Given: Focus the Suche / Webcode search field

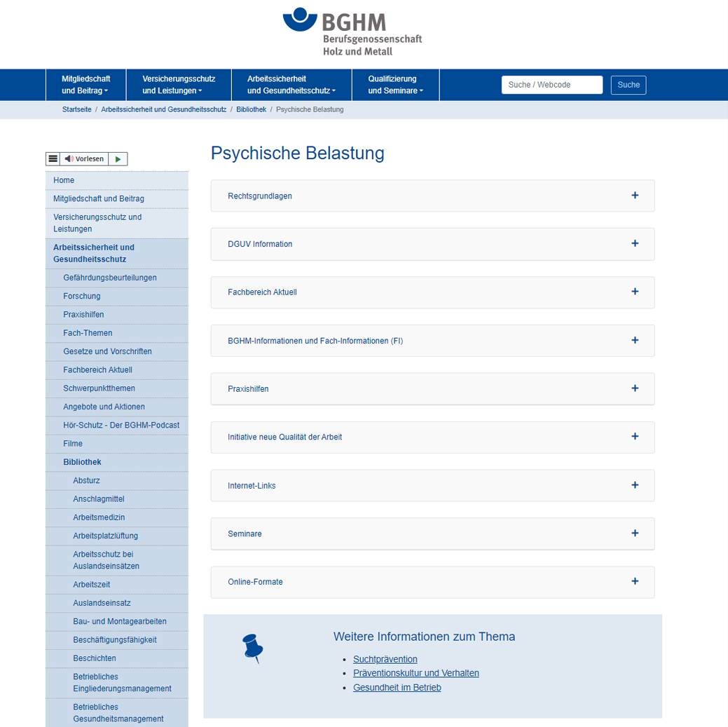Looking at the screenshot, I should [x=551, y=85].
